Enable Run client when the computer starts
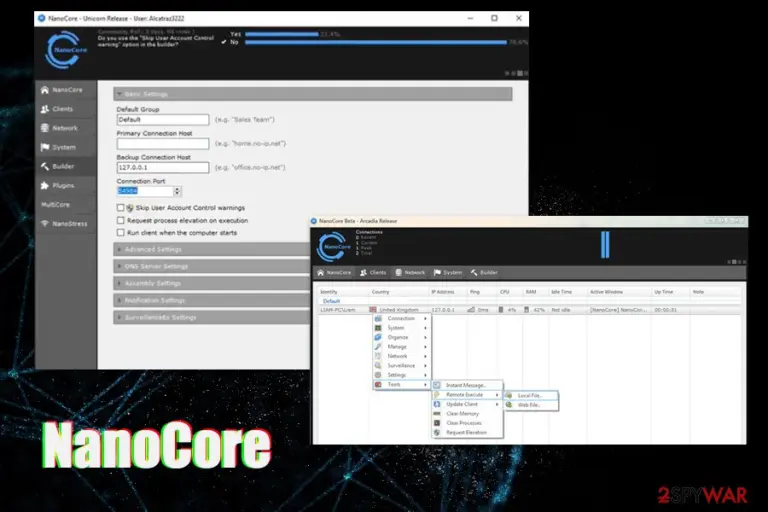This screenshot has height=512, width=768. (120, 233)
